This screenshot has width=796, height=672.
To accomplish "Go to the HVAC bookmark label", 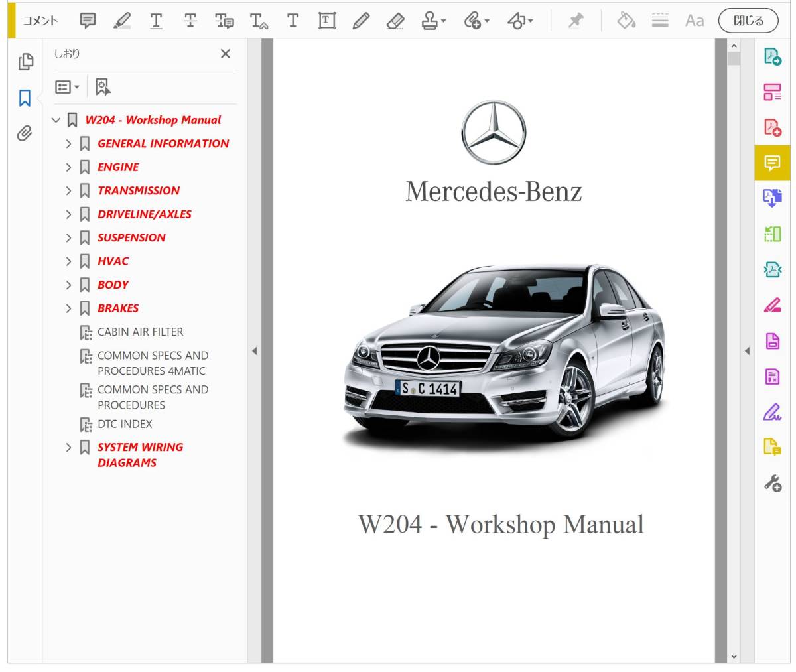I will pyautogui.click(x=113, y=261).
